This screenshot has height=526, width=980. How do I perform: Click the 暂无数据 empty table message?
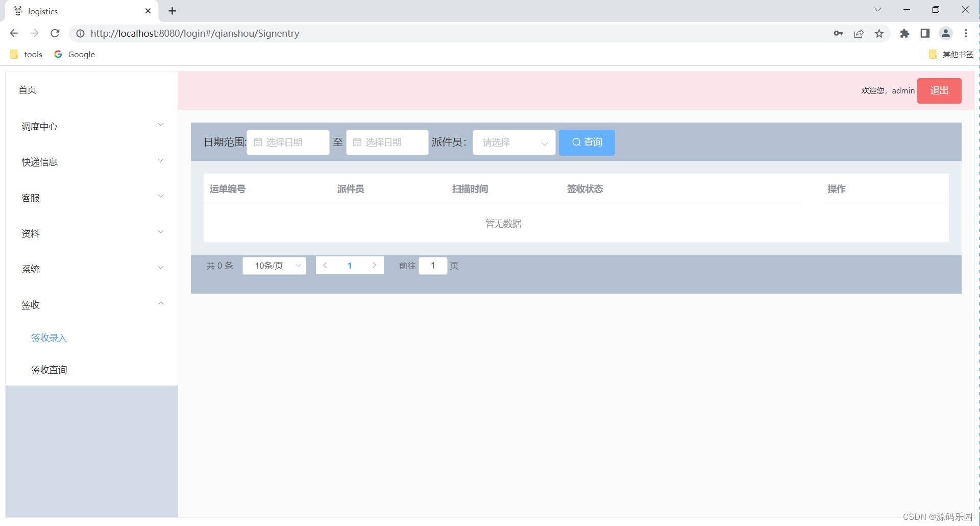point(503,224)
